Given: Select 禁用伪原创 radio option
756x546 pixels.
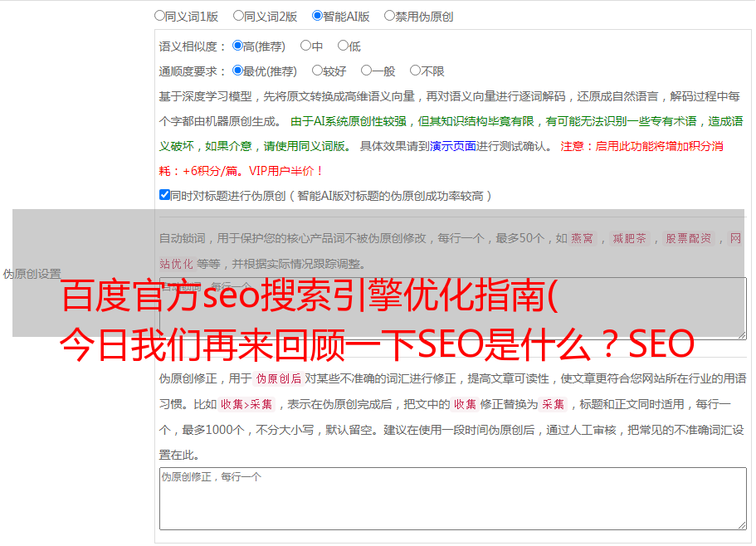Looking at the screenshot, I should [389, 16].
